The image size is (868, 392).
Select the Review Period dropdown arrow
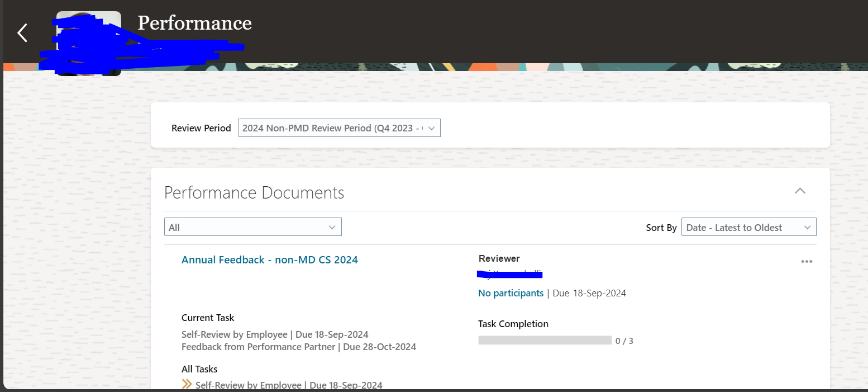coord(431,127)
